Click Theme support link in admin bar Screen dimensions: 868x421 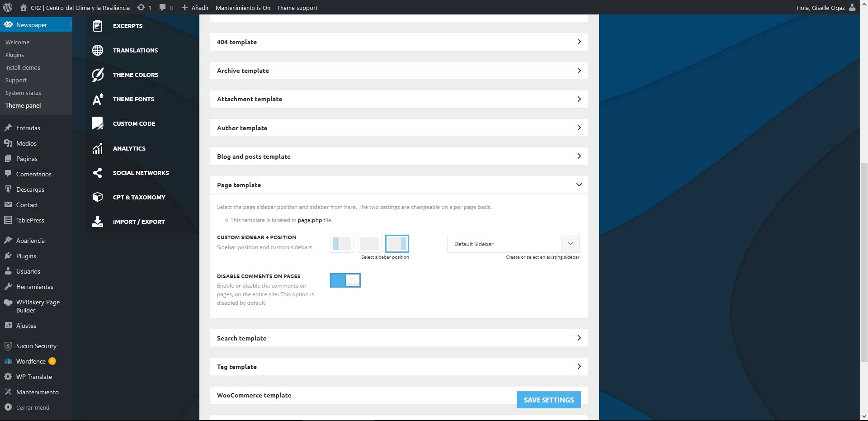297,8
